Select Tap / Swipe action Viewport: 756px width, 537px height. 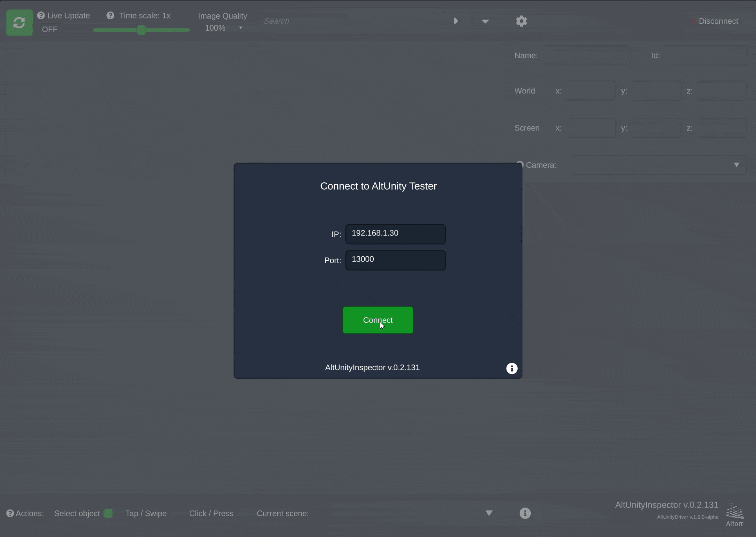(x=146, y=513)
